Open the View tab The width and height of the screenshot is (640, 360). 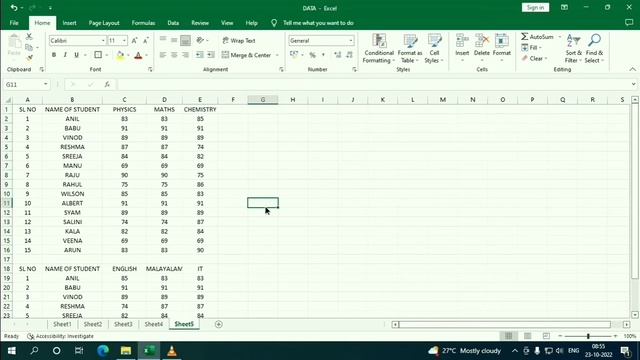point(227,23)
